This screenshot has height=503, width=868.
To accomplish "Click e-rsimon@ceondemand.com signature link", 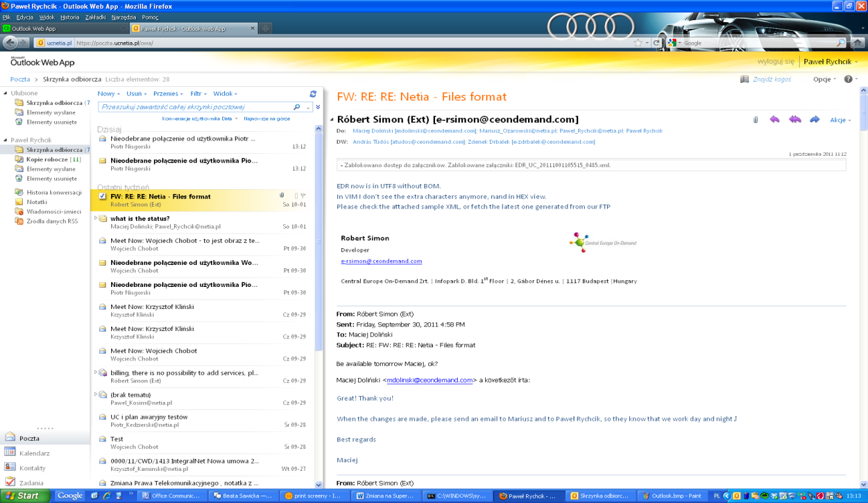I will [x=381, y=262].
